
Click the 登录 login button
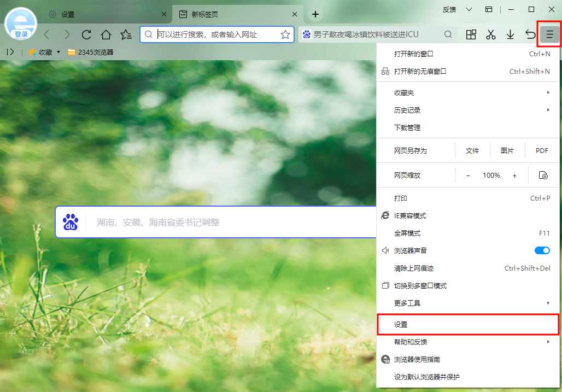tap(21, 34)
